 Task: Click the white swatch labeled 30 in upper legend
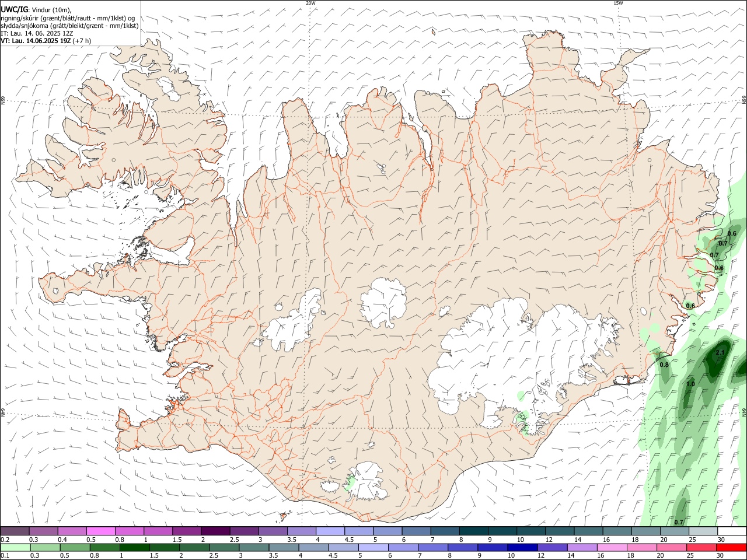tap(732, 531)
